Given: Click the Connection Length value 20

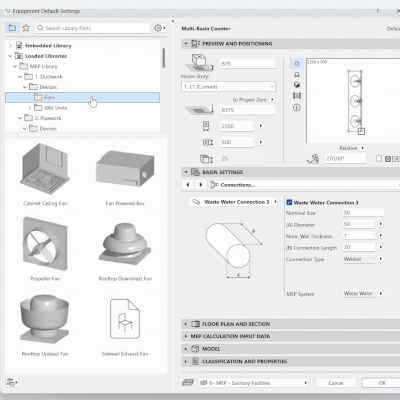Looking at the screenshot, I should [359, 247].
